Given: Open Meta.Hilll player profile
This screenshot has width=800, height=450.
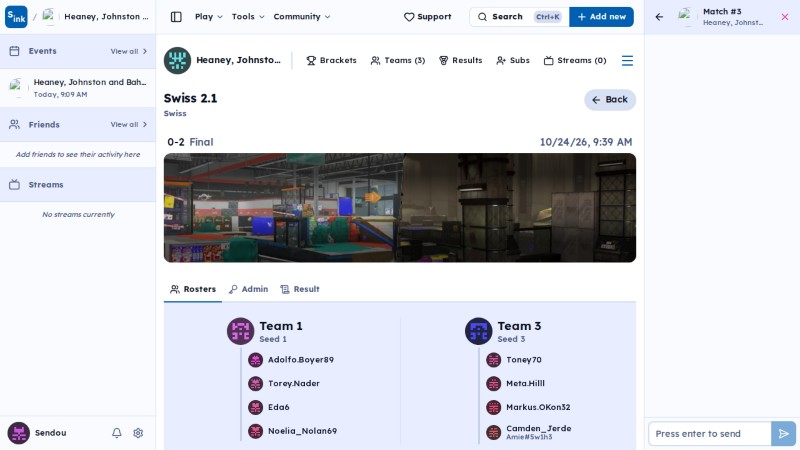Looking at the screenshot, I should pyautogui.click(x=526, y=383).
